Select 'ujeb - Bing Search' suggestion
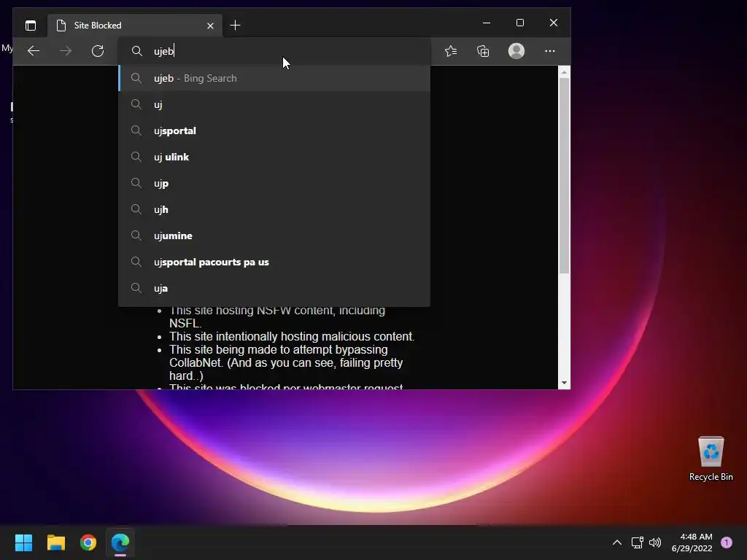Viewport: 747px width, 560px height. [x=274, y=78]
